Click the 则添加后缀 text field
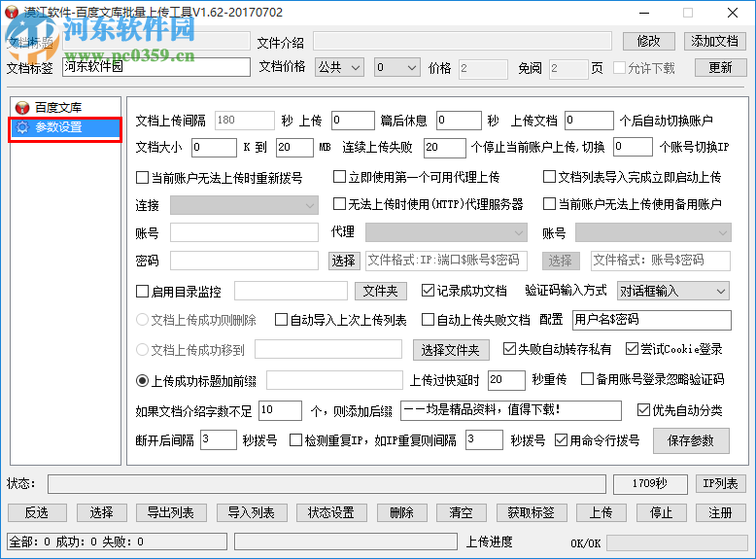This screenshot has height=559, width=756. pos(511,411)
